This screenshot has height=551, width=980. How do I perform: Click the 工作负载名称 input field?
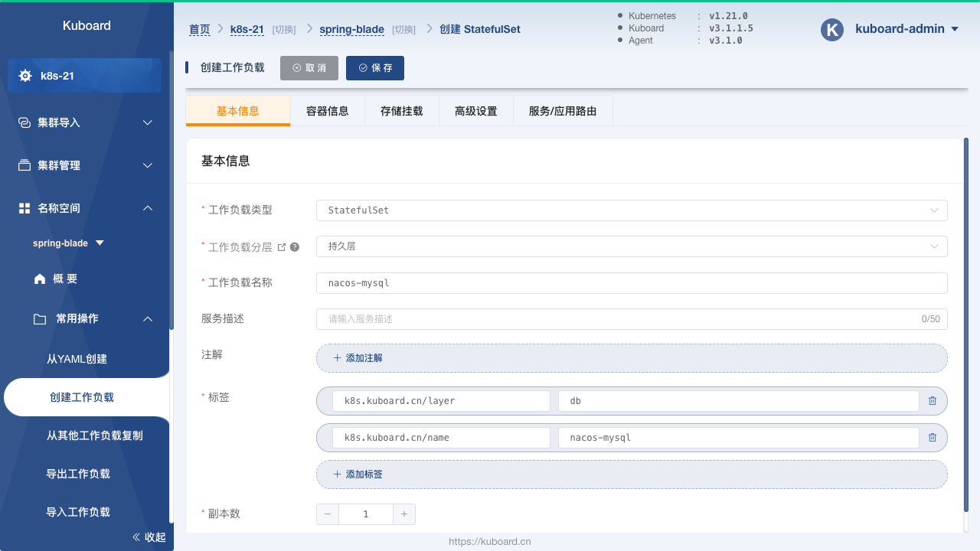coord(632,283)
